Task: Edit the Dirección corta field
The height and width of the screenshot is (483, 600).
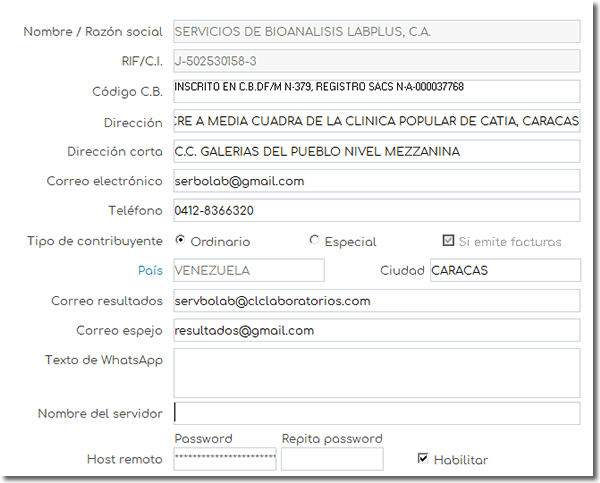Action: pos(376,152)
